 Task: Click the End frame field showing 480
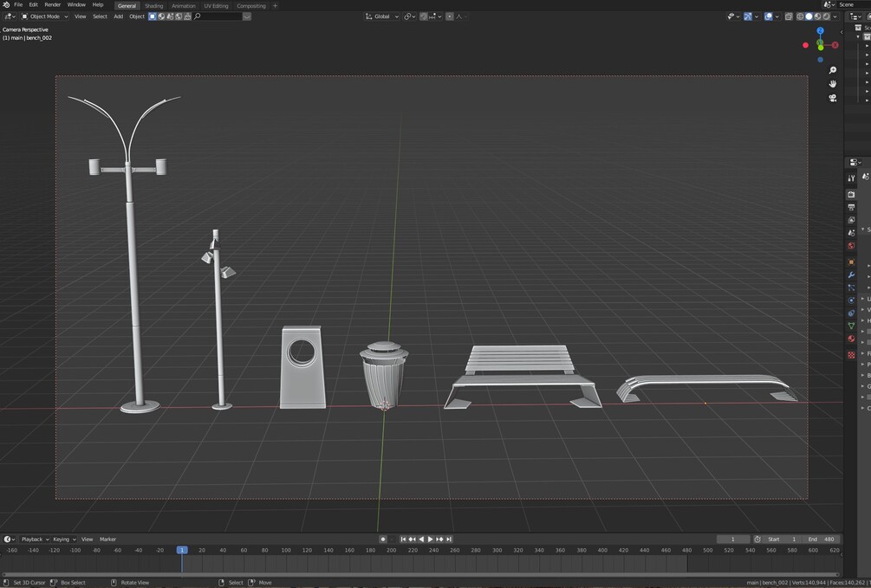click(x=821, y=540)
